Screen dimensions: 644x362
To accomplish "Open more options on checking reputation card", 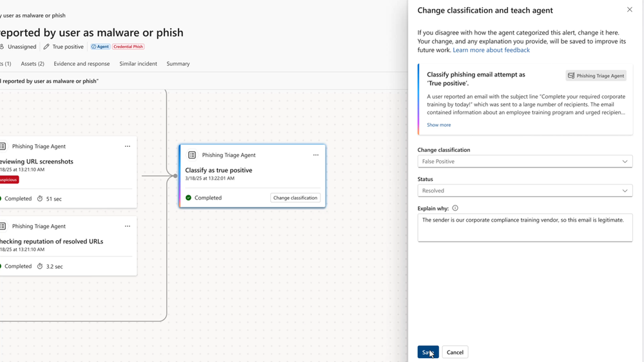I will [128, 226].
